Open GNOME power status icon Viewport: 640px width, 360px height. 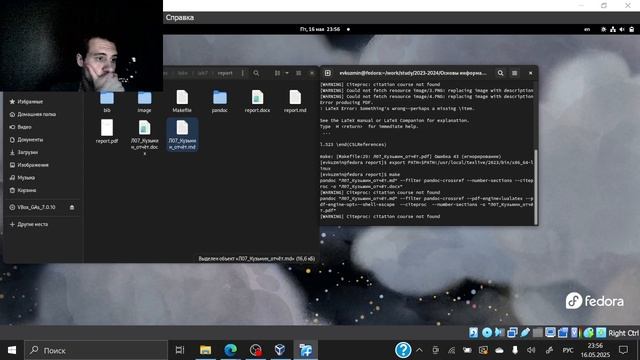pyautogui.click(x=631, y=29)
